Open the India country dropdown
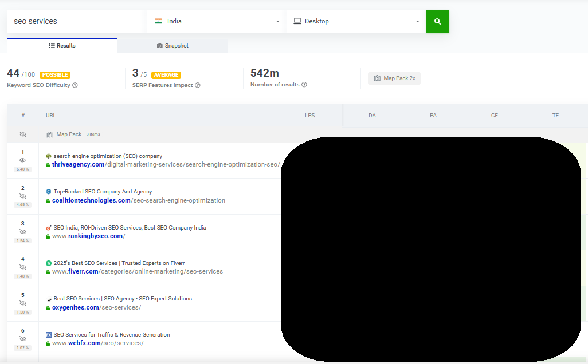The image size is (588, 364). click(x=217, y=21)
